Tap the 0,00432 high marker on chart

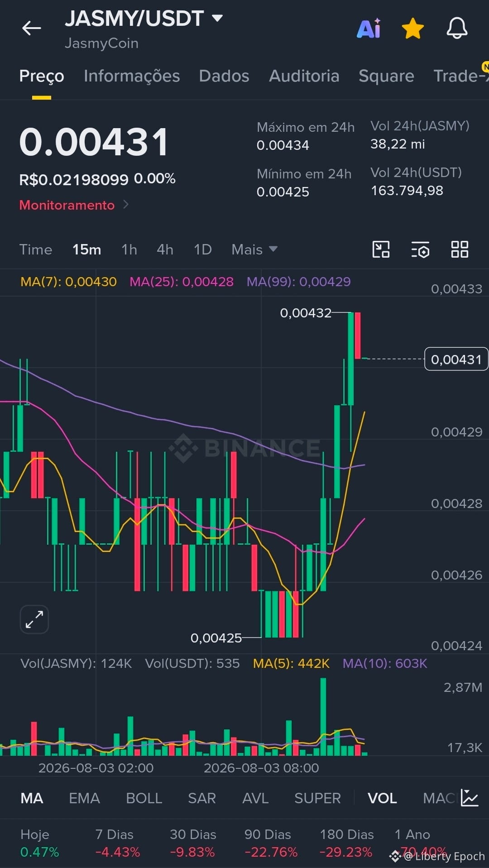(x=306, y=313)
